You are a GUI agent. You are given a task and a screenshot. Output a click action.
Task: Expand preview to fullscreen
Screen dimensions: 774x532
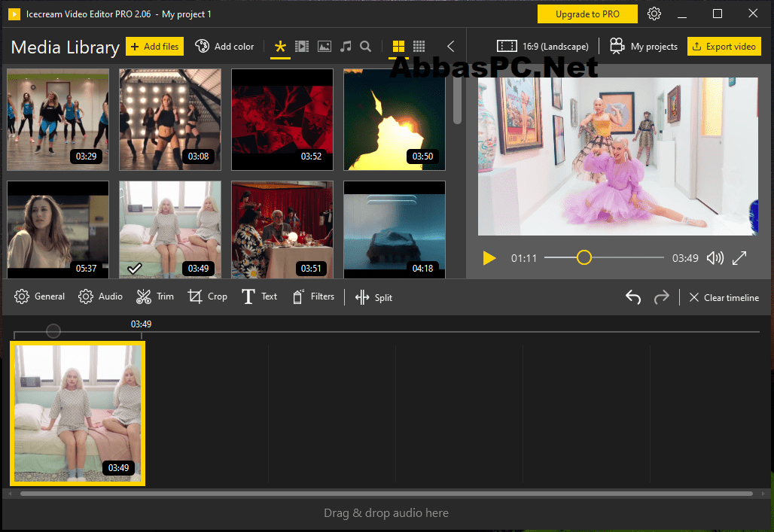(x=739, y=258)
